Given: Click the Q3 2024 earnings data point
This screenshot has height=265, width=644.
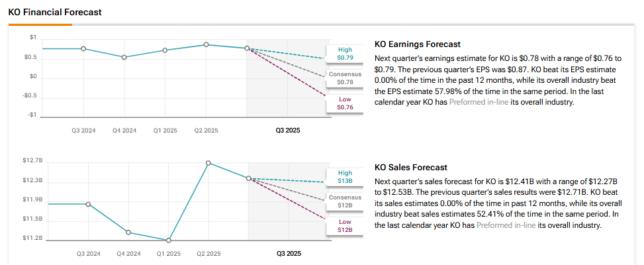Looking at the screenshot, I should (83, 48).
